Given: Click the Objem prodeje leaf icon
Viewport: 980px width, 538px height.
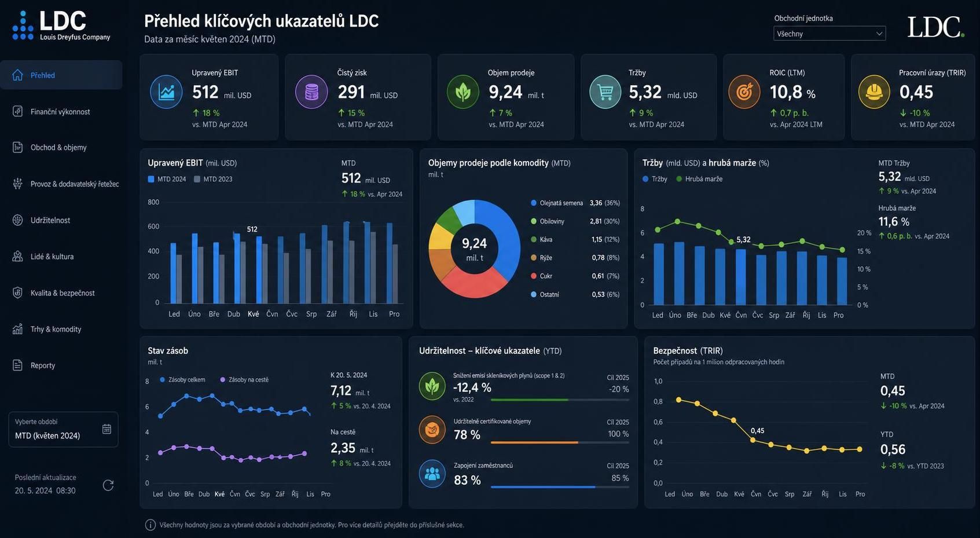Looking at the screenshot, I should (463, 92).
